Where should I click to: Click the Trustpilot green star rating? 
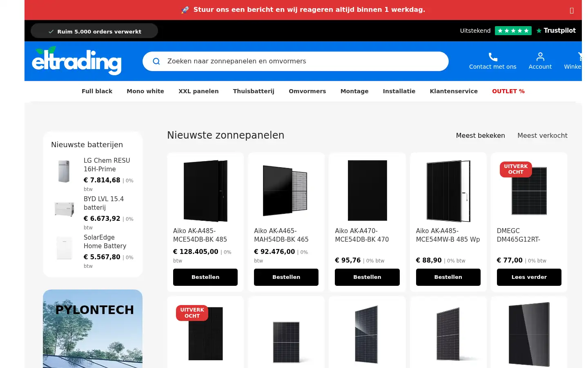tap(513, 31)
